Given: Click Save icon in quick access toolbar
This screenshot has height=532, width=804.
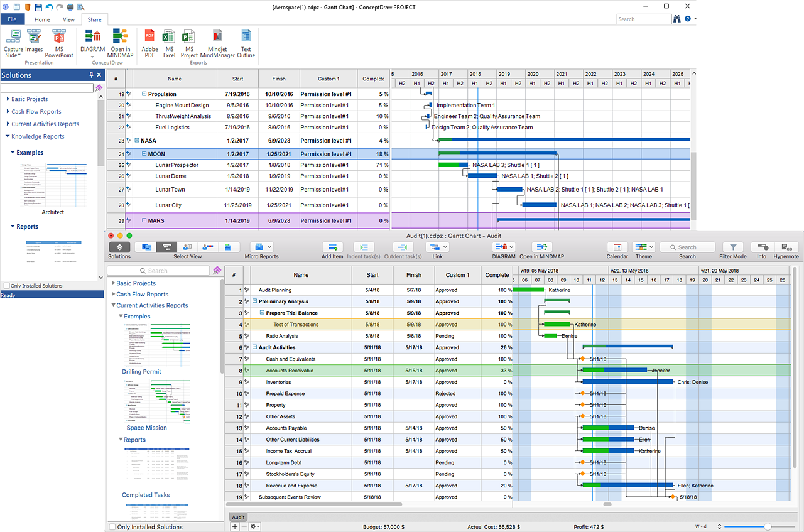Looking at the screenshot, I should (x=38, y=7).
